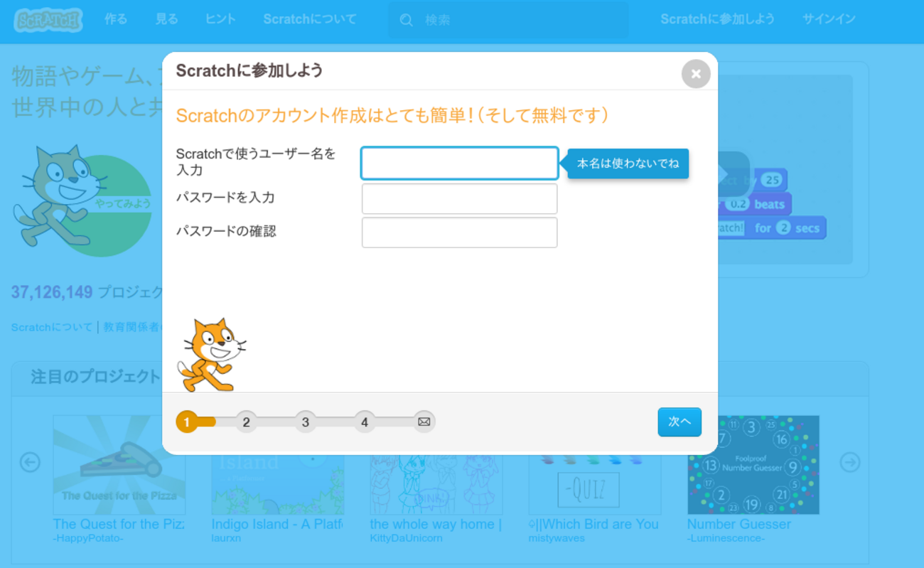
Task: Click step 3 progress indicator
Action: click(305, 422)
